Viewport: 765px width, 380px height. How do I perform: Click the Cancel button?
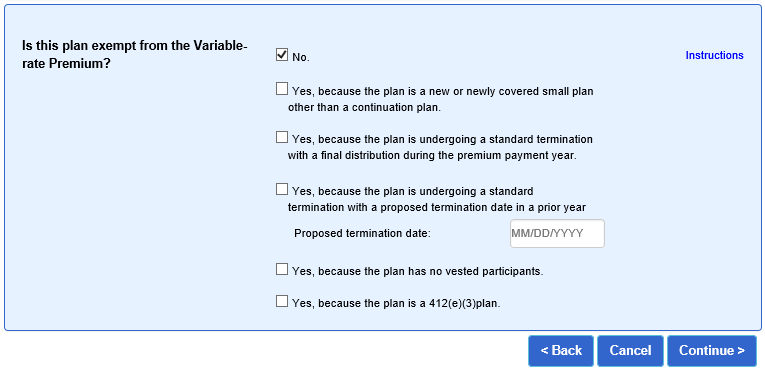(x=630, y=351)
